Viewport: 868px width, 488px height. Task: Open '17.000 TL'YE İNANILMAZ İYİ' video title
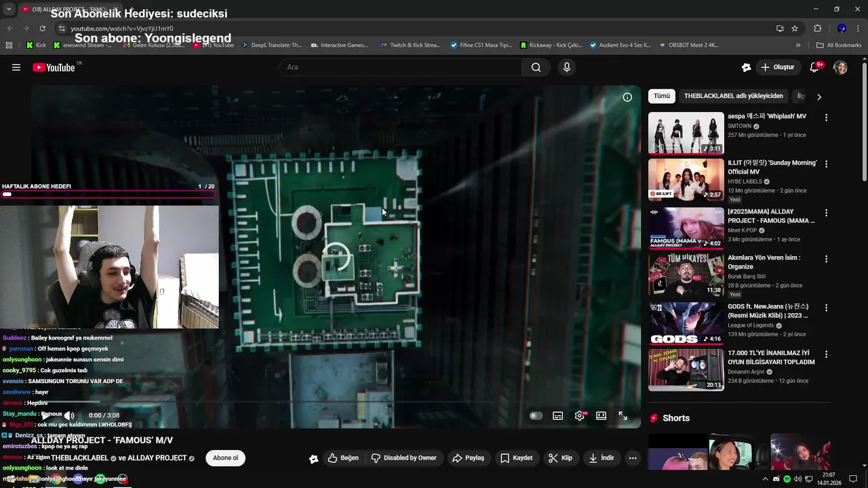click(772, 357)
